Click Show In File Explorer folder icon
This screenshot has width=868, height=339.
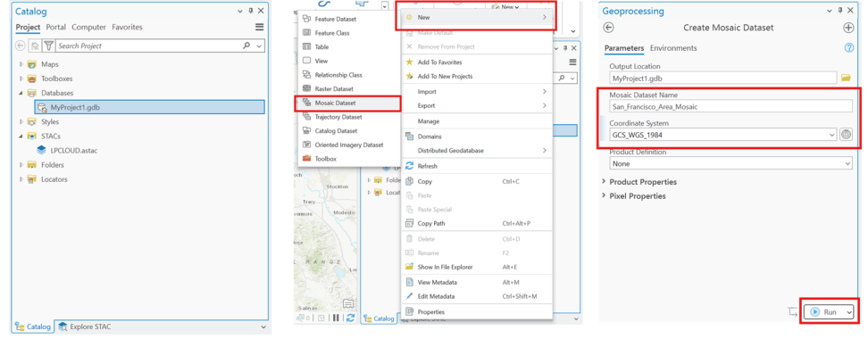(x=410, y=267)
